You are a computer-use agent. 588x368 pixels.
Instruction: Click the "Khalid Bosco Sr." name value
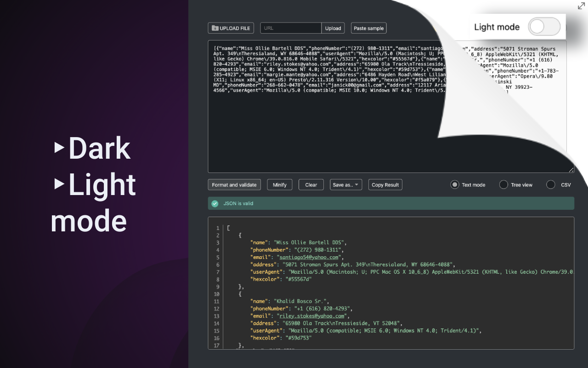tap(300, 302)
